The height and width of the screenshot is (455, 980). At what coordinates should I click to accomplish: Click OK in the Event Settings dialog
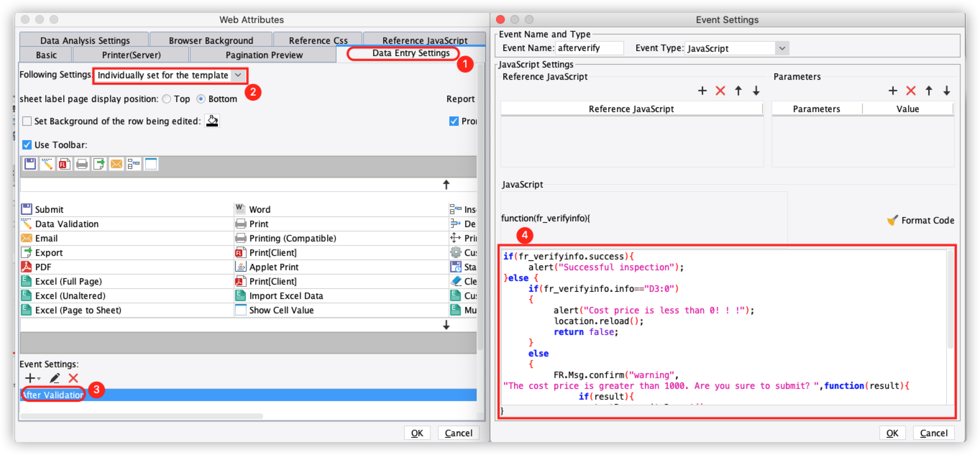[x=893, y=433]
